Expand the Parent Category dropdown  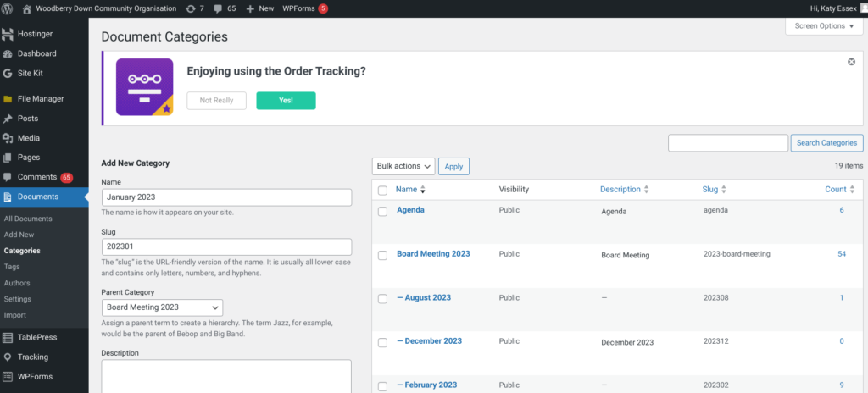coord(162,307)
